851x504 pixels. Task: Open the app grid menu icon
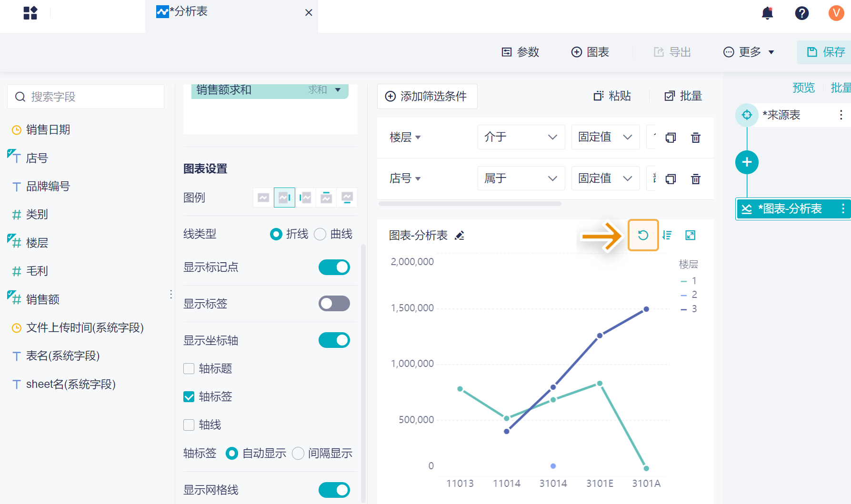coord(30,13)
